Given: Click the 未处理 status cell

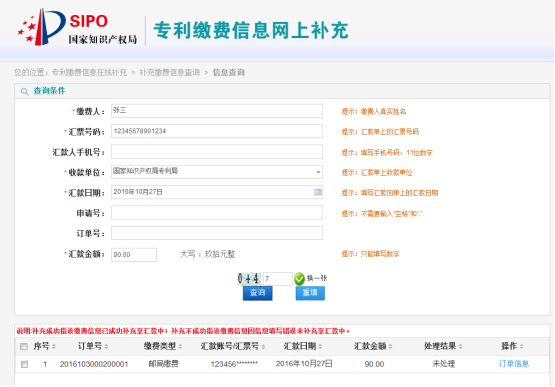Looking at the screenshot, I should point(444,364).
